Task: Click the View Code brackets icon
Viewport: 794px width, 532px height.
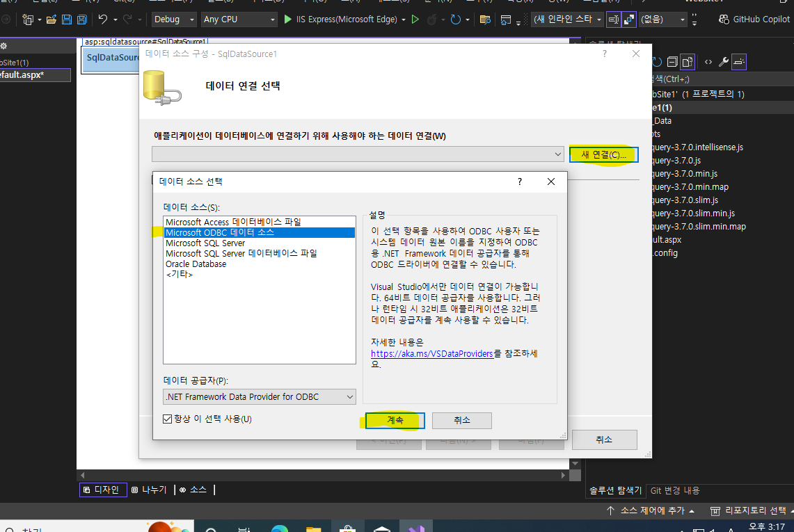Action: point(708,62)
